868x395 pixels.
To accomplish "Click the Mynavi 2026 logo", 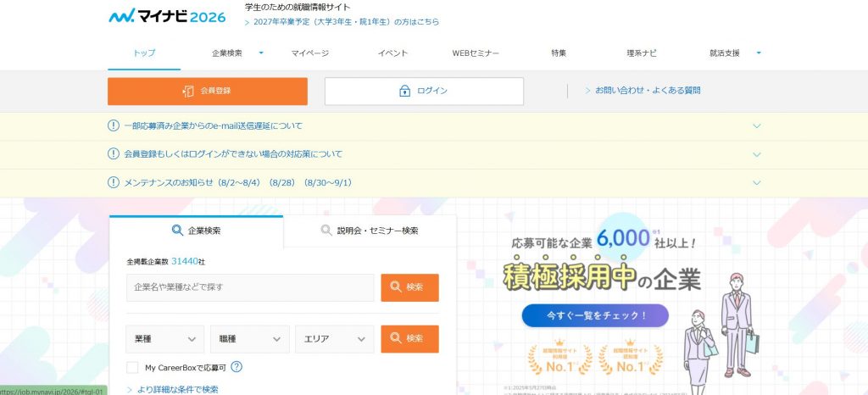I will [166, 16].
